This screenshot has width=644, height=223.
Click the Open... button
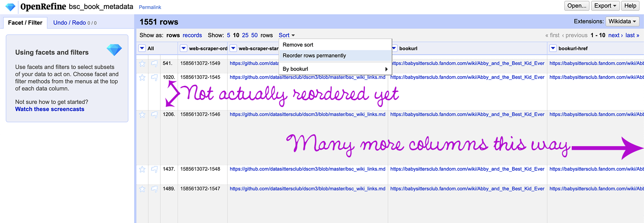(x=577, y=6)
